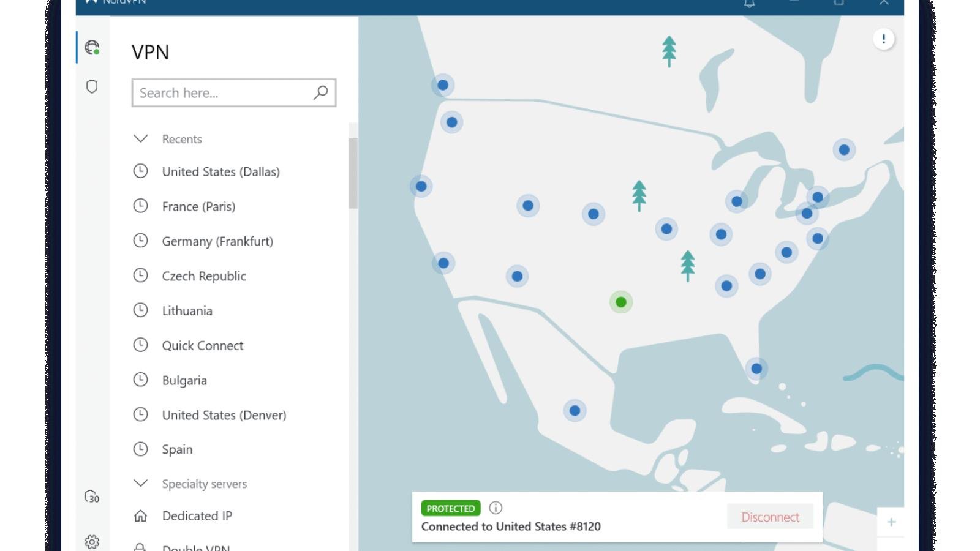Choose Czech Republic from recents
The width and height of the screenshot is (980, 551).
[x=204, y=276]
